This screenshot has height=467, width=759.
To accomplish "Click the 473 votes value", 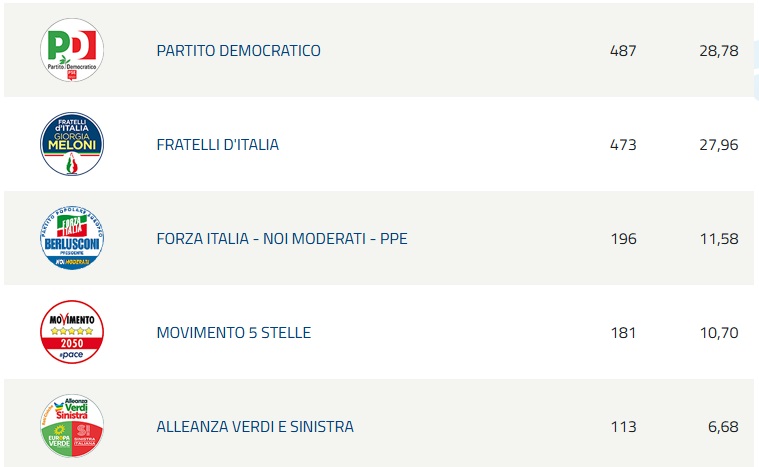I will click(x=622, y=144).
